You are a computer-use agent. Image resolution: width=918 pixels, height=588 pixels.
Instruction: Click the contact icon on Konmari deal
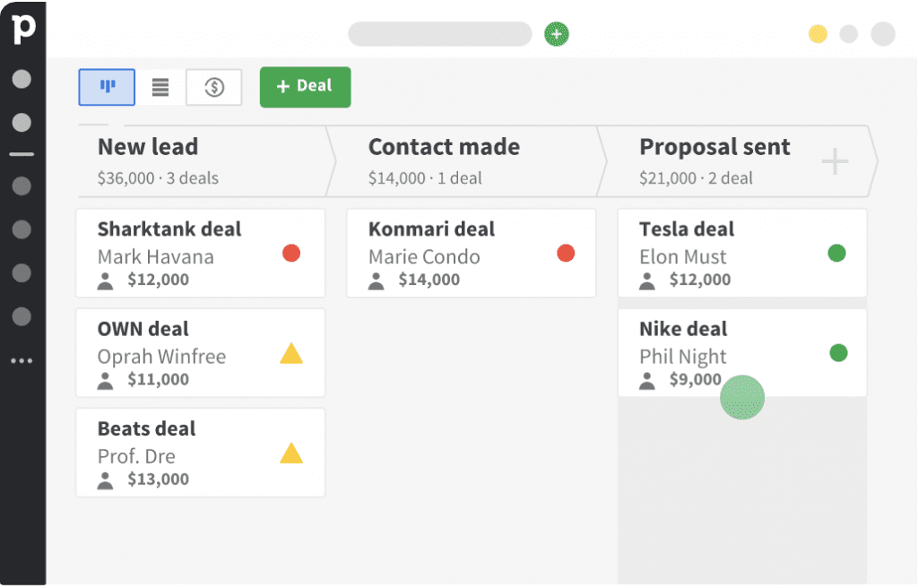point(378,281)
